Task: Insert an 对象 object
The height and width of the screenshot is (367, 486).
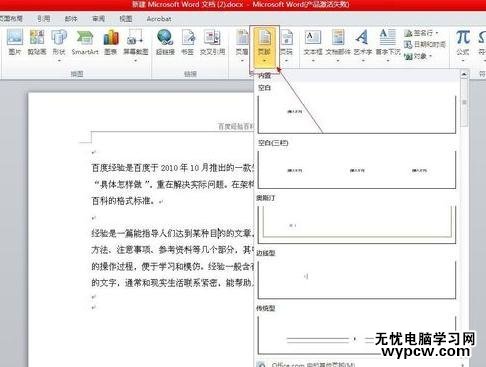Action: pyautogui.click(x=418, y=56)
